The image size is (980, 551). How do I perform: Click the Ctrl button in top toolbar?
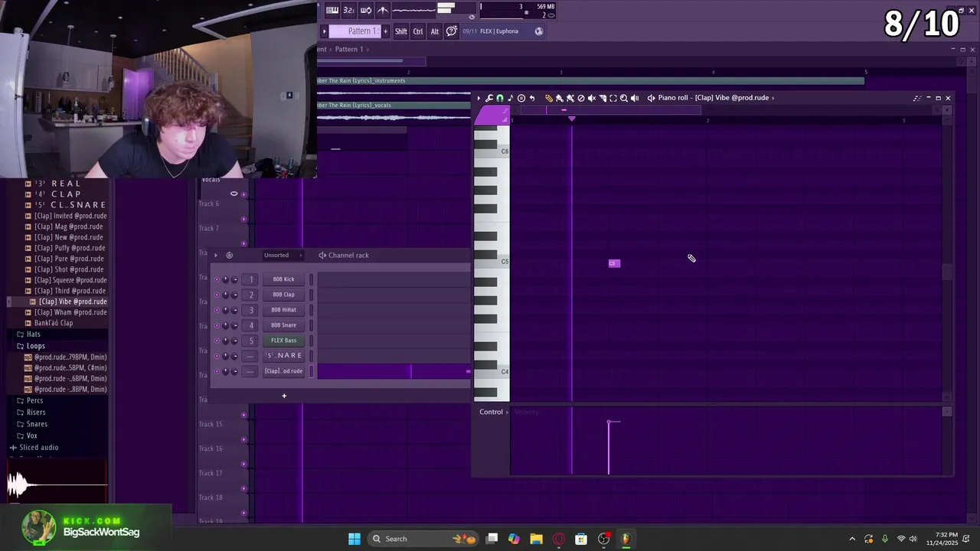418,31
